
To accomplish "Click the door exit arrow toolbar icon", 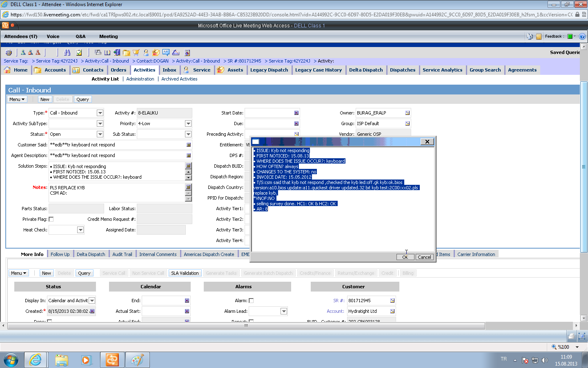I will [x=117, y=52].
